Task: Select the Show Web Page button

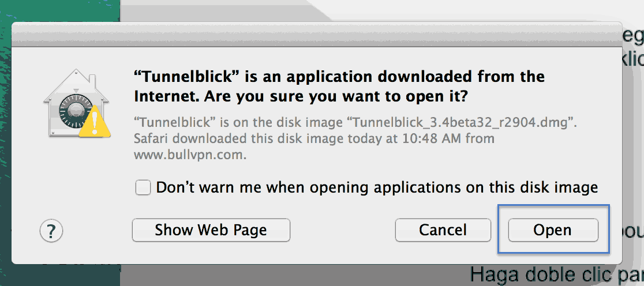Action: [211, 230]
